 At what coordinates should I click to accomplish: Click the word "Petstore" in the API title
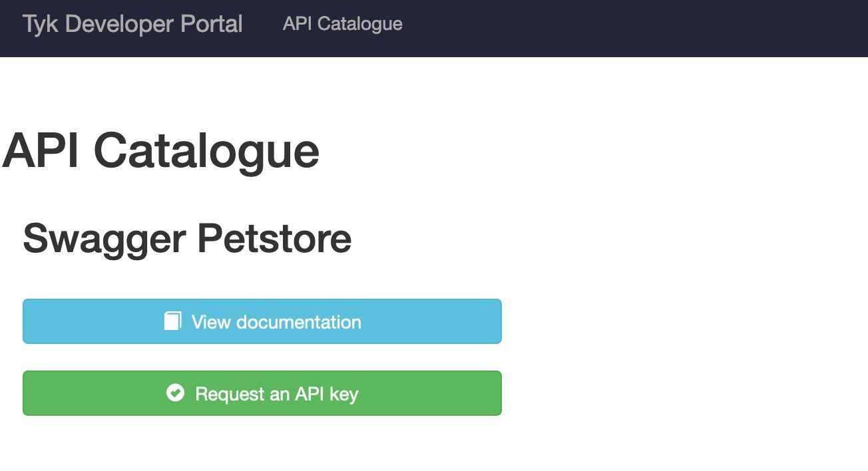pyautogui.click(x=274, y=238)
